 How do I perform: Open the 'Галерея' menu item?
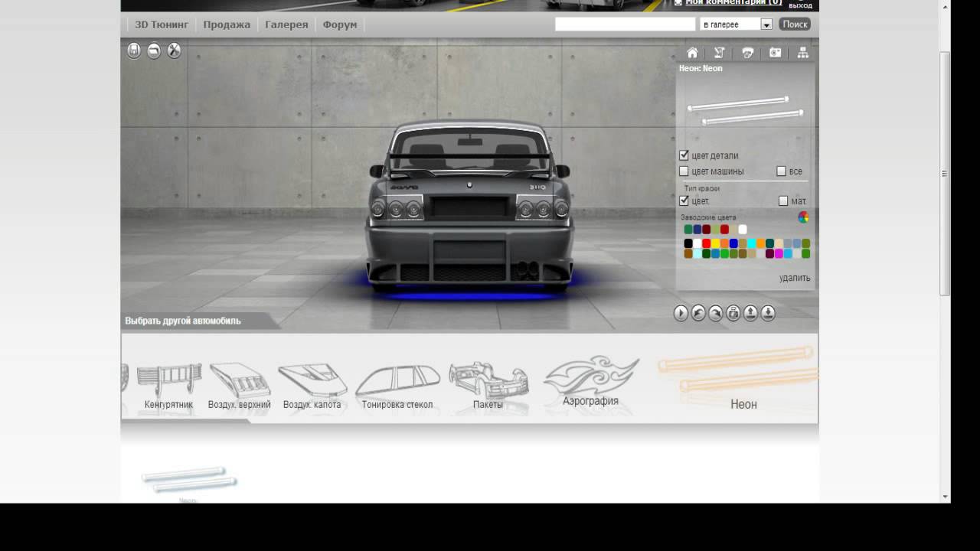point(286,24)
